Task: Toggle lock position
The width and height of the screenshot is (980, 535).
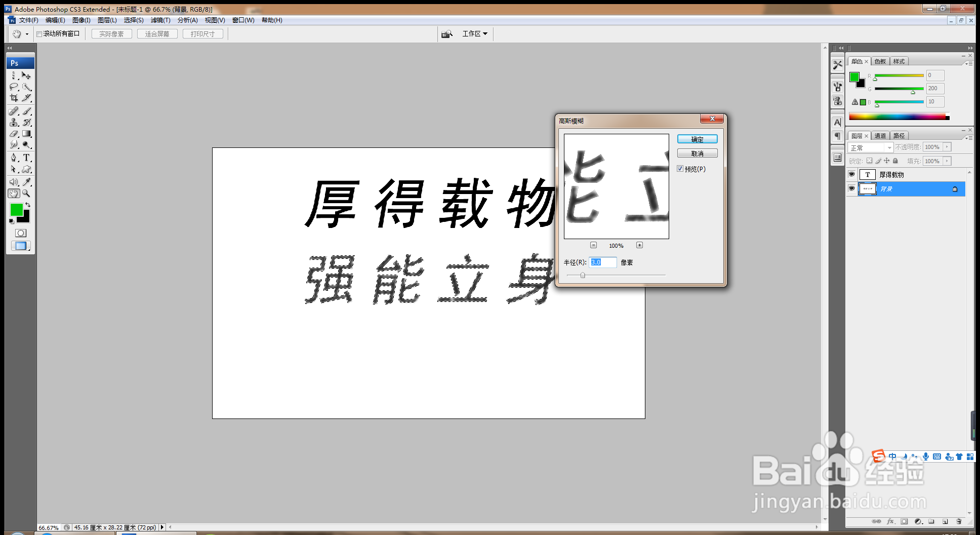Action: coord(886,161)
